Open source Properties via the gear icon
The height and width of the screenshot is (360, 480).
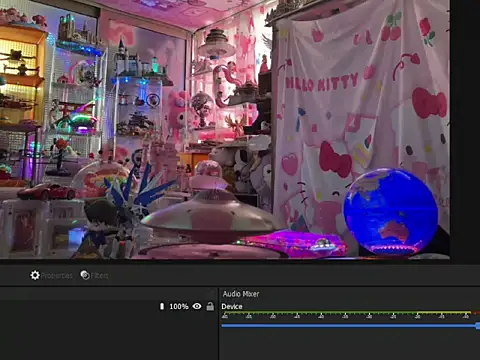pyautogui.click(x=35, y=275)
